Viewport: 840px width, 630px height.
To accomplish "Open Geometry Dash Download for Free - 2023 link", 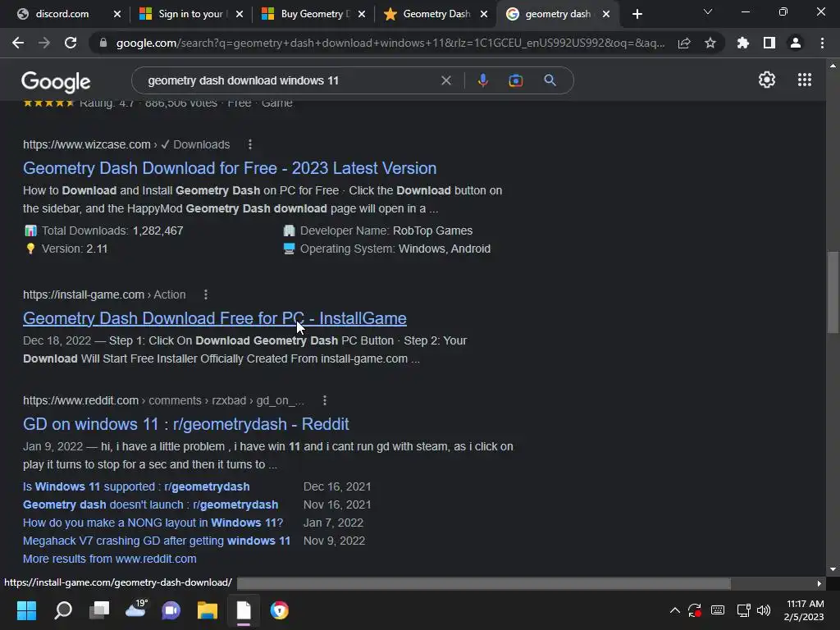I will tap(230, 168).
